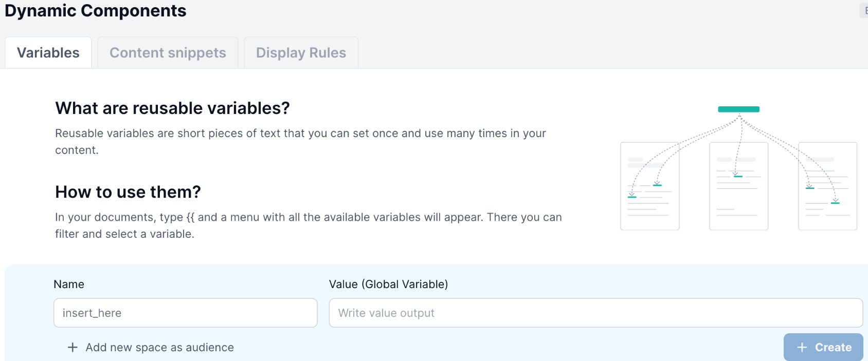Click the Value (Global Variable) label
Image resolution: width=868 pixels, height=361 pixels.
tap(388, 284)
